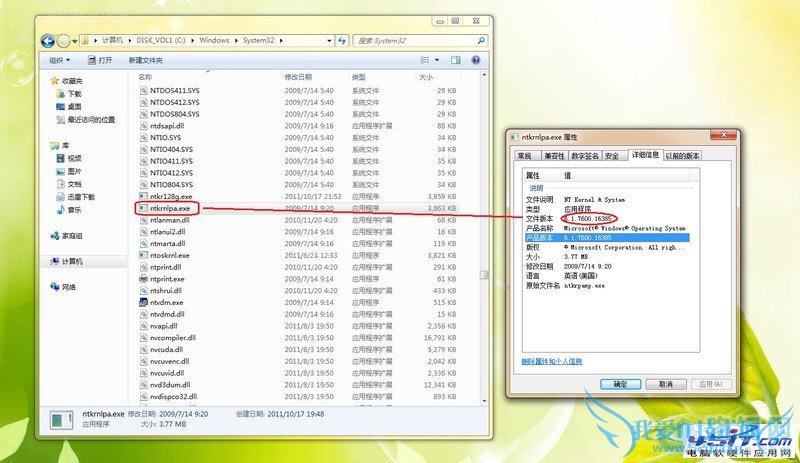
Task: Focus the 搜索 System32 search field
Action: (419, 40)
